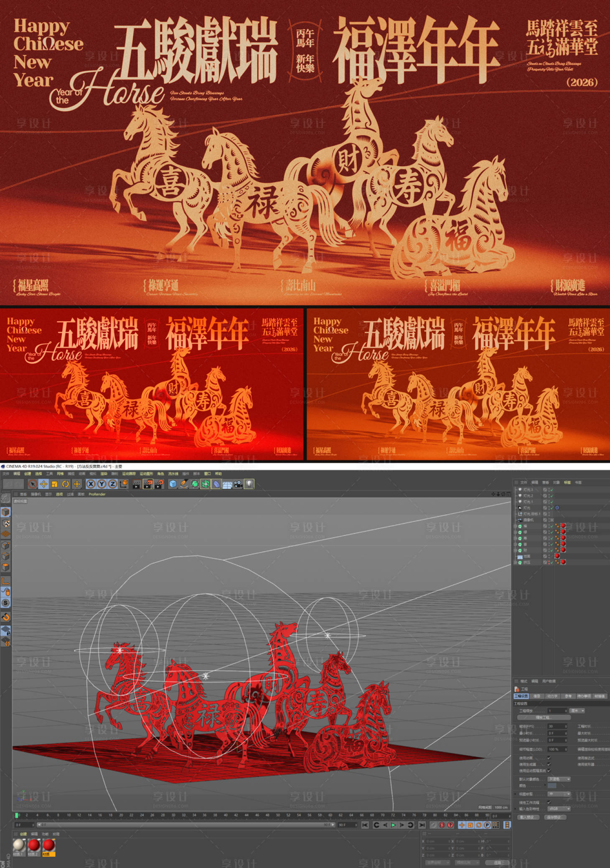
Task: Open default object color dropdown
Action: (559, 779)
